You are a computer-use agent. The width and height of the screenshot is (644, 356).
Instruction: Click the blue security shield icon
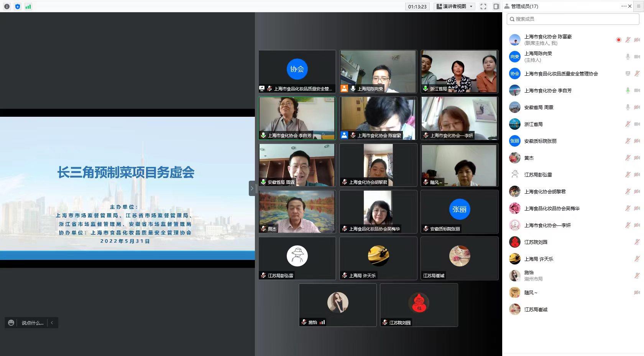(x=18, y=7)
